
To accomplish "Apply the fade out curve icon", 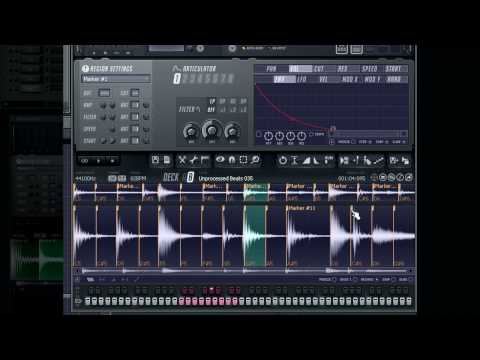I will 317,161.
